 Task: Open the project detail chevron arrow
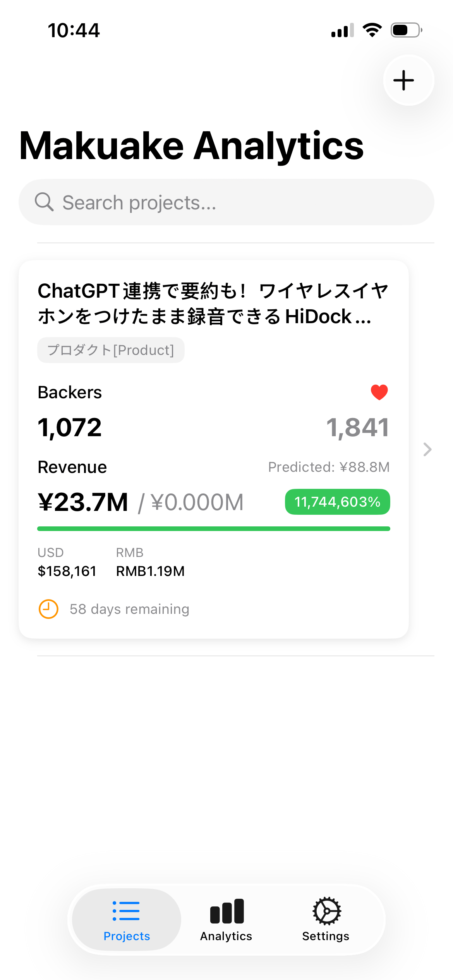(427, 449)
